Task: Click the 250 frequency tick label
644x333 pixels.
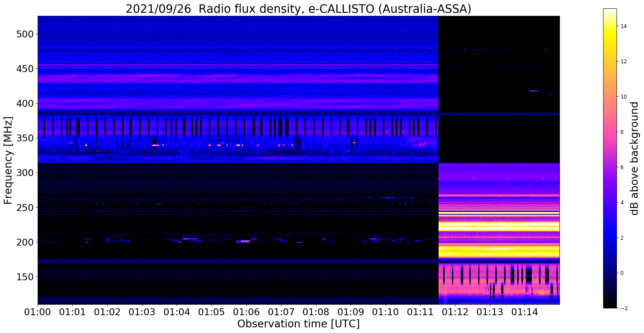Action: click(x=26, y=207)
